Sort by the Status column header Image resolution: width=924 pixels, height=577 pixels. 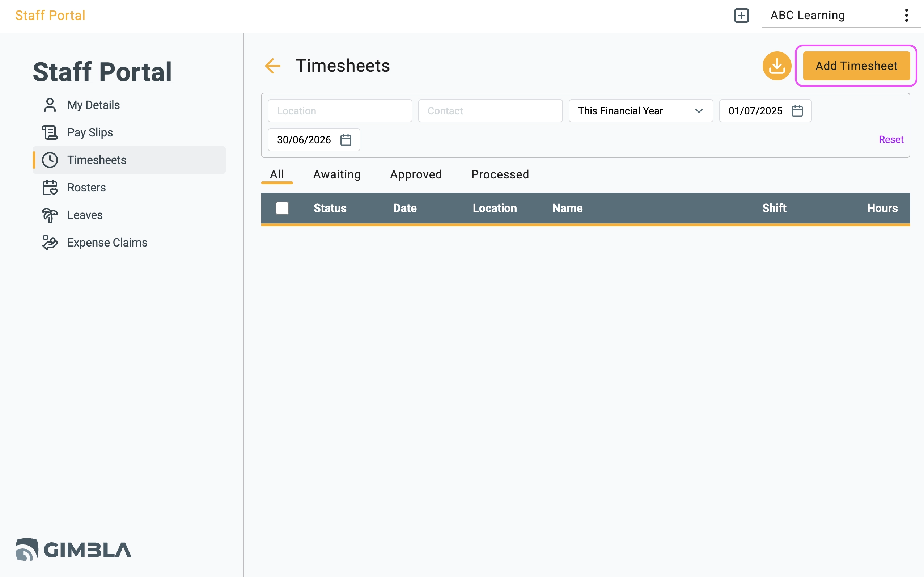330,209
